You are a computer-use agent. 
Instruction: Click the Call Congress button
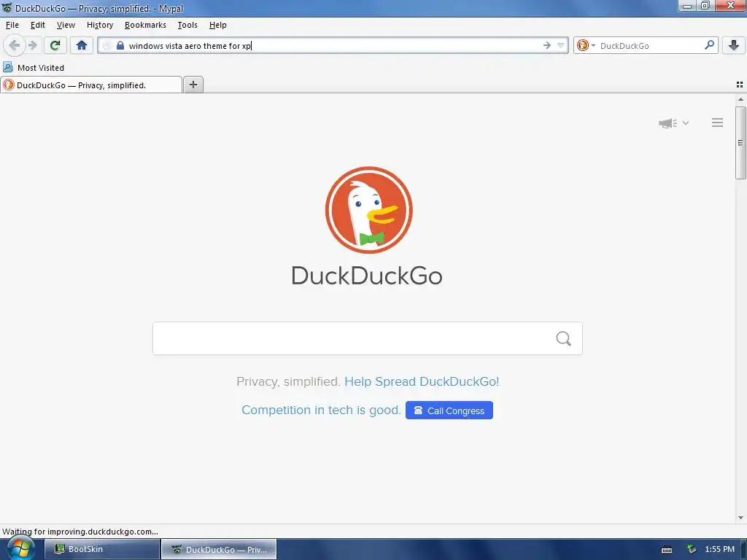pyautogui.click(x=449, y=411)
